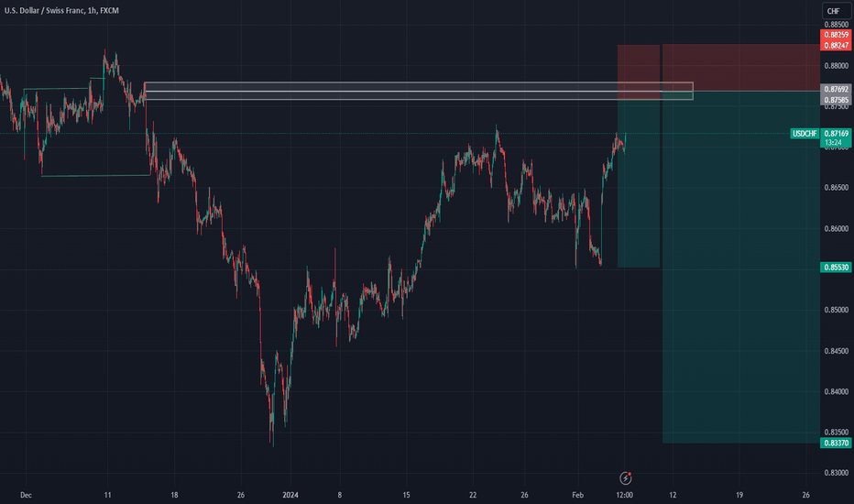Click the green 0.83370 target label
854x504 pixels.
[836, 443]
